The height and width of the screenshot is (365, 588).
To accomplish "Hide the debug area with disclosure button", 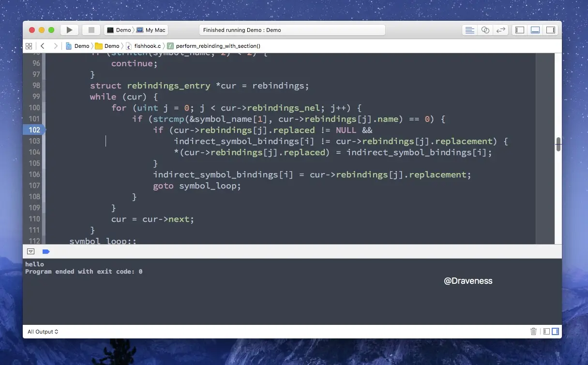I will click(x=30, y=251).
